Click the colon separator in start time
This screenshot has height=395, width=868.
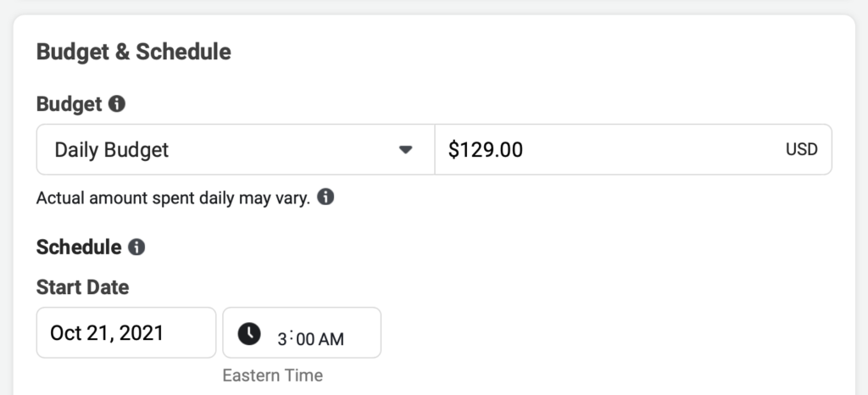(292, 338)
